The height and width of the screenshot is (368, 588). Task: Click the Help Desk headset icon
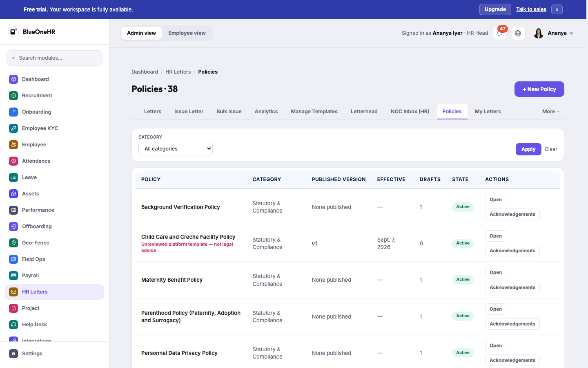13,325
